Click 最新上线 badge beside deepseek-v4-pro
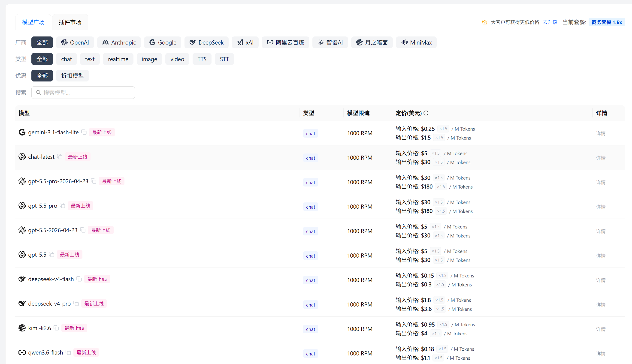The width and height of the screenshot is (632, 364). coord(94,304)
